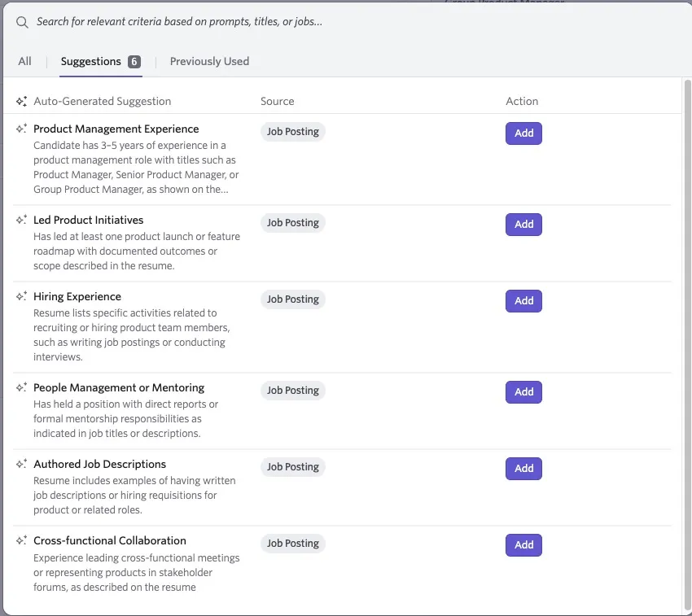The image size is (692, 616).
Task: Add the Hiring Experience criterion
Action: (x=523, y=301)
